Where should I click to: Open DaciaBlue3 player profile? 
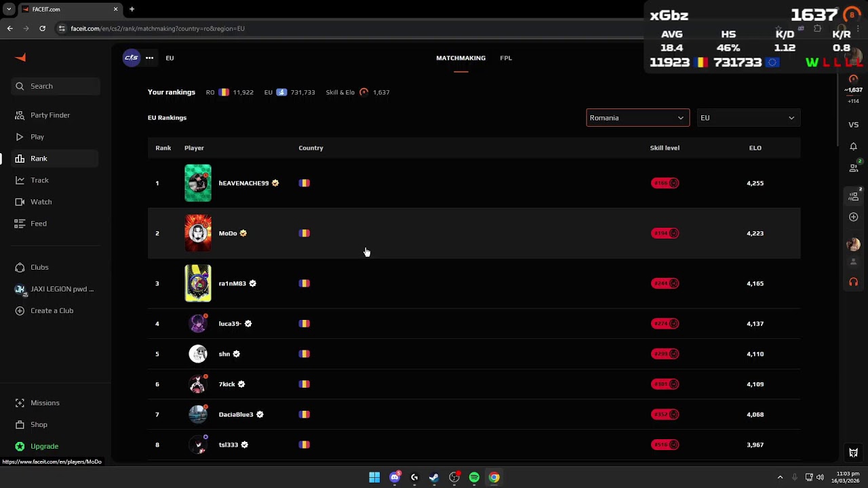[x=235, y=415]
